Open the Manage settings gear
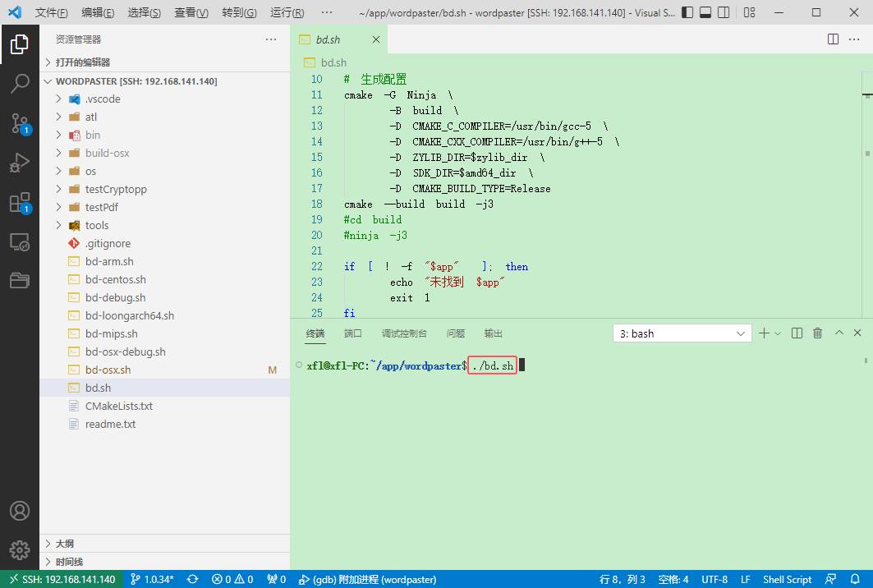 (20, 549)
